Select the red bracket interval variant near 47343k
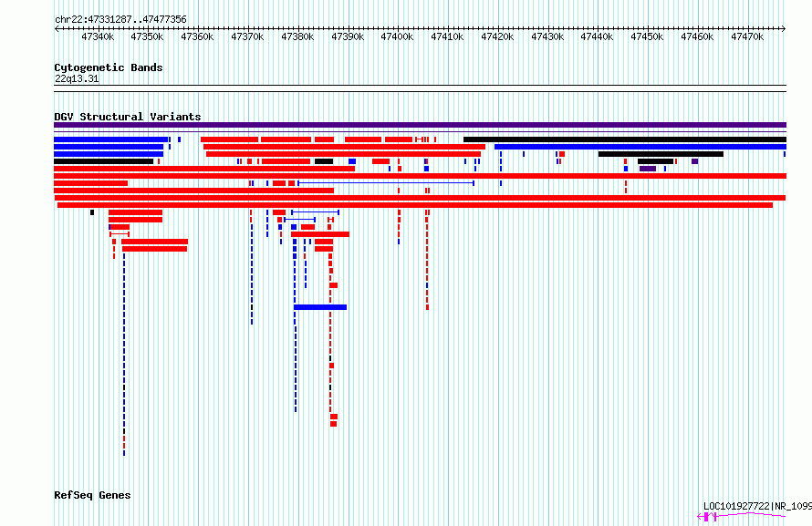This screenshot has height=526, width=812. 120,234
